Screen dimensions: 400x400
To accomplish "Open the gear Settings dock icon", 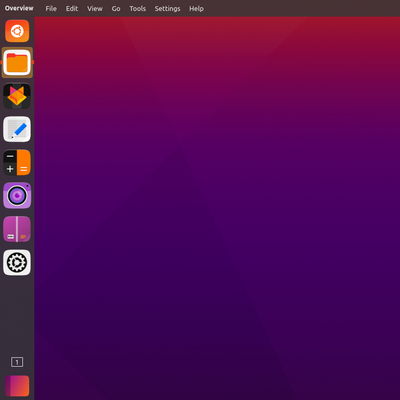I will pyautogui.click(x=17, y=262).
